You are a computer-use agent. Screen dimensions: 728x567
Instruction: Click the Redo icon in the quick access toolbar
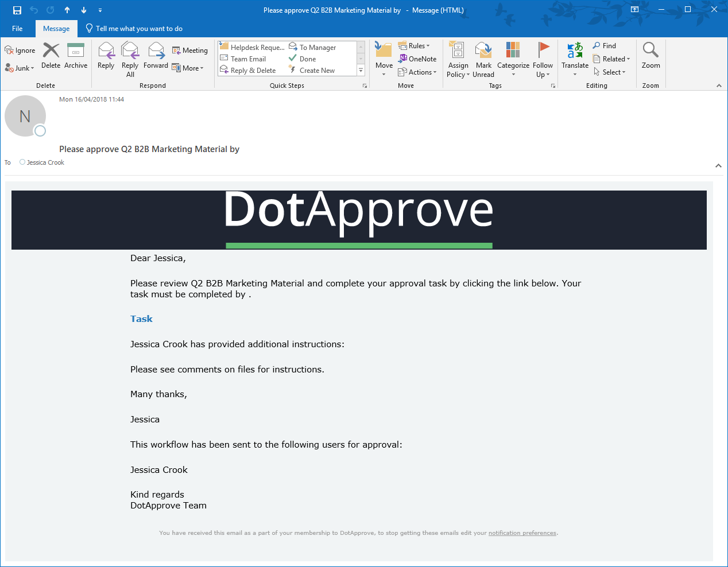pyautogui.click(x=51, y=10)
